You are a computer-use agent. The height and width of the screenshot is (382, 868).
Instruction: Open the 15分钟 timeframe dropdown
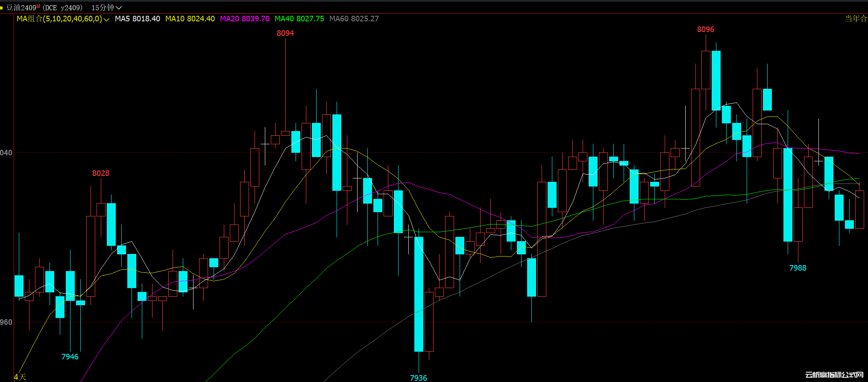106,8
